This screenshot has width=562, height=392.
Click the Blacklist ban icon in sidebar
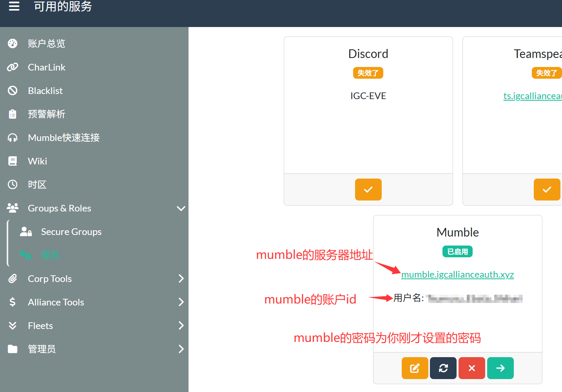[x=13, y=91]
